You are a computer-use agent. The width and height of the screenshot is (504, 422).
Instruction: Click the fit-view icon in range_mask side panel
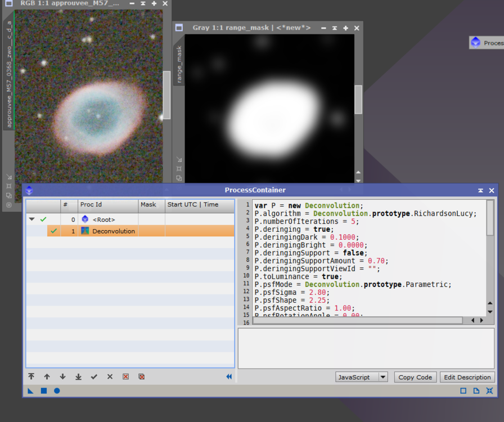tap(179, 169)
